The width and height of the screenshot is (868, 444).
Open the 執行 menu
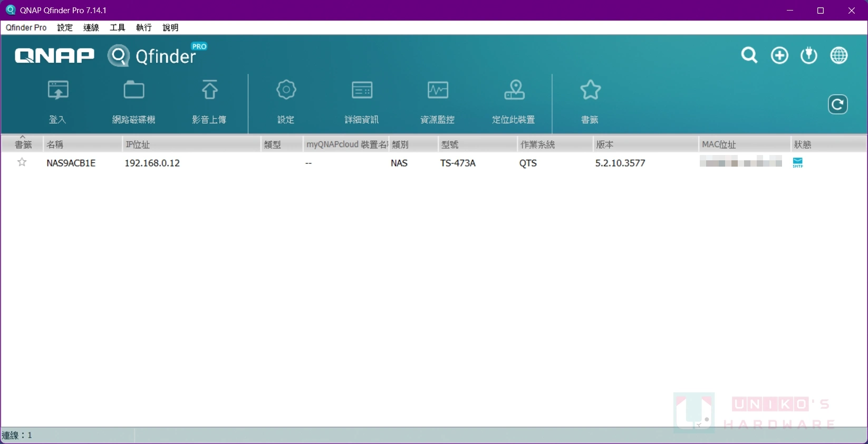click(143, 27)
